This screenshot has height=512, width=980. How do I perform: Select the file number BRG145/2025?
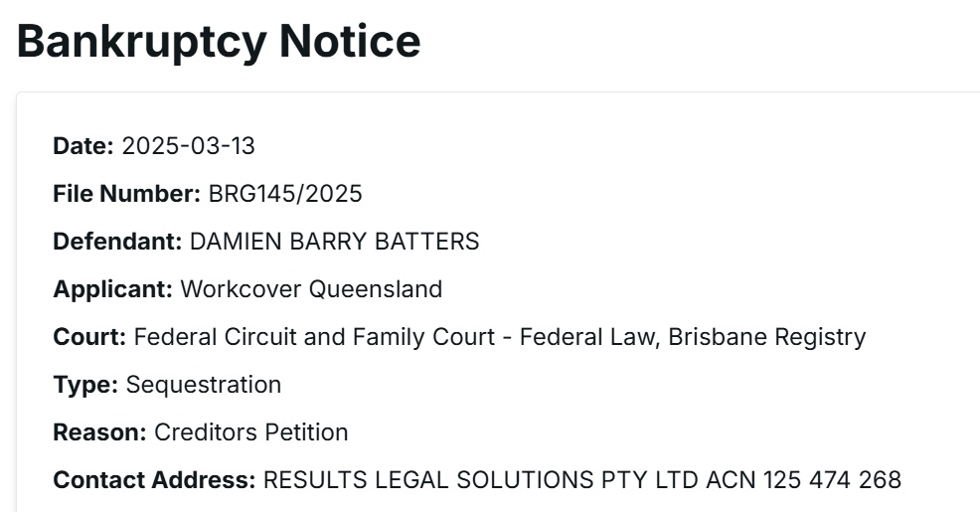(285, 194)
